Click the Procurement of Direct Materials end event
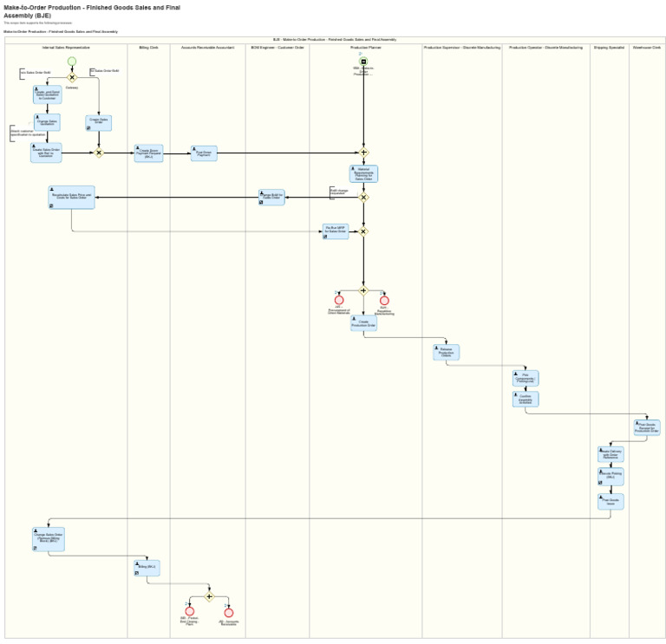Screen dimensions: 666x644 click(339, 300)
